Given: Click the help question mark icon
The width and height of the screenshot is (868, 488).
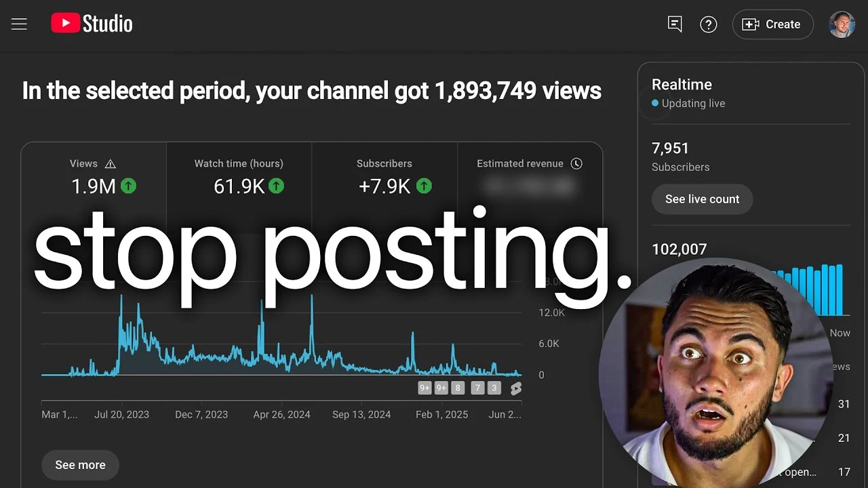Looking at the screenshot, I should pyautogui.click(x=709, y=24).
